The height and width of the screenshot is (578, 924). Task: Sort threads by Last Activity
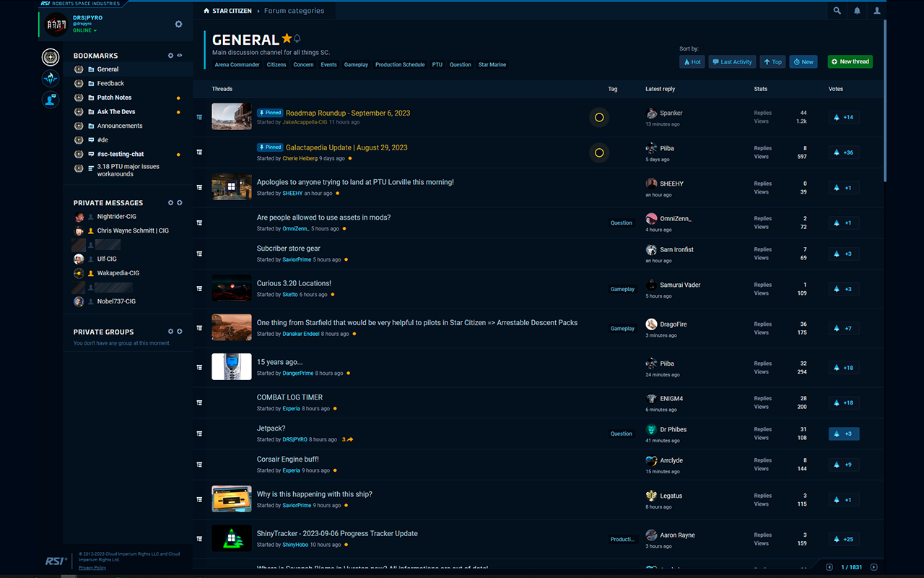pos(732,62)
